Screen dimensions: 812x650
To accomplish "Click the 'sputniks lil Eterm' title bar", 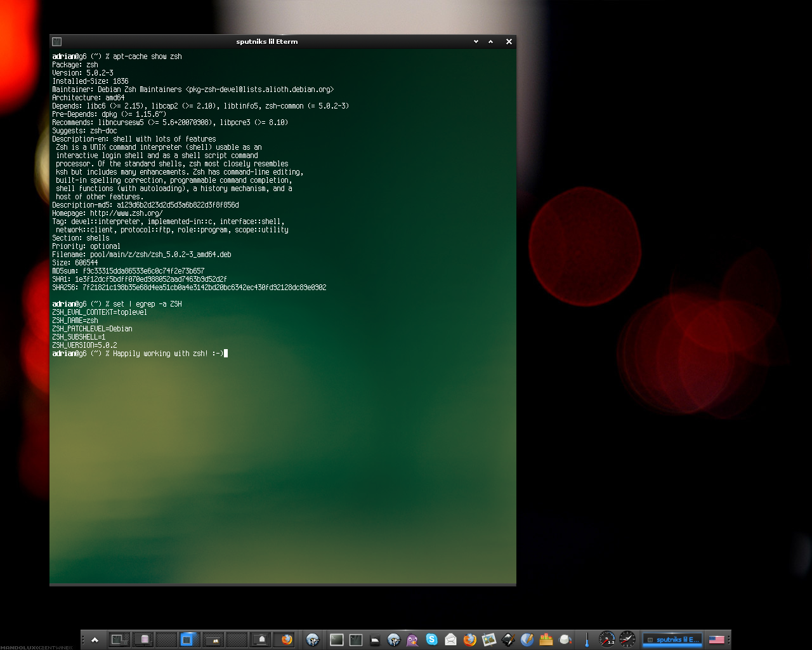I will (x=266, y=41).
